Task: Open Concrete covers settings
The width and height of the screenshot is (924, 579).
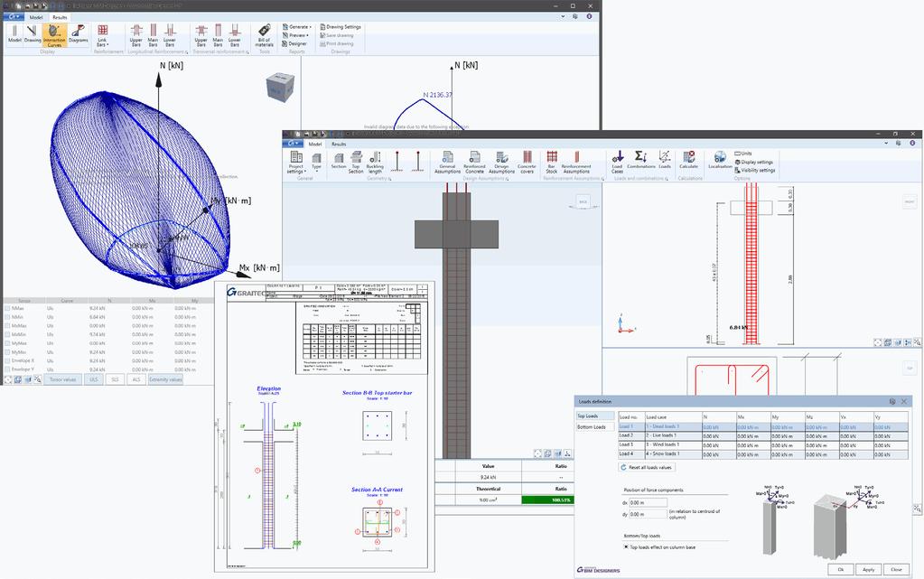Action: pos(527,163)
